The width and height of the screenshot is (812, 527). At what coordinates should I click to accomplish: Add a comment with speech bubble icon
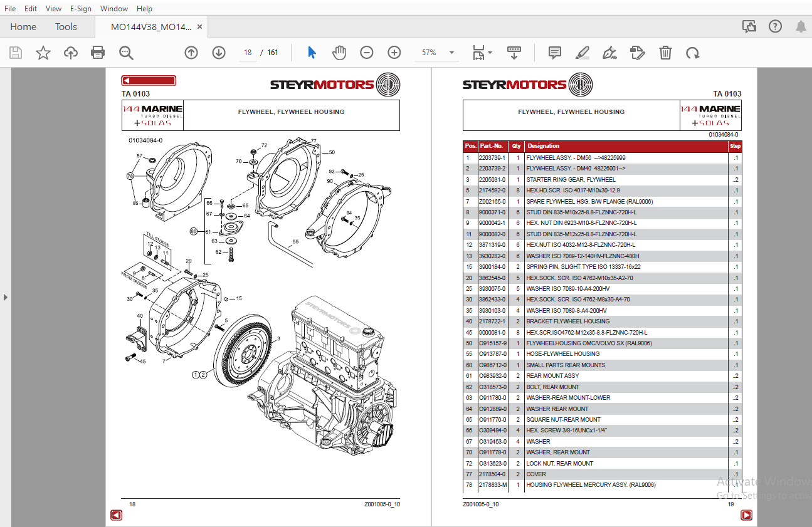(555, 53)
